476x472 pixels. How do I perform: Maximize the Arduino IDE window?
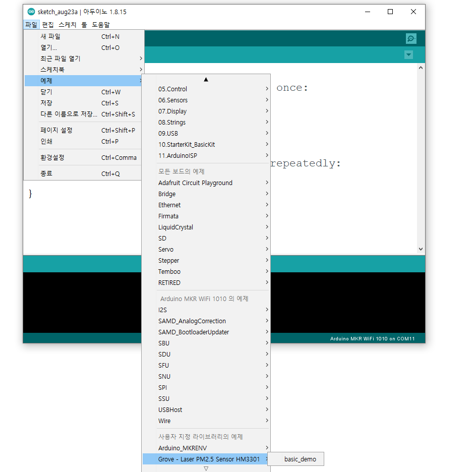[x=390, y=12]
